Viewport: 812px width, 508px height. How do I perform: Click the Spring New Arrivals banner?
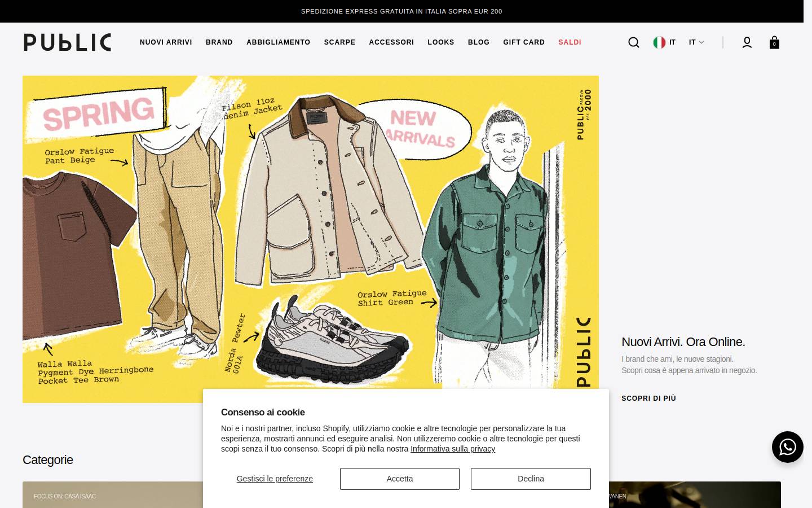[x=311, y=239]
